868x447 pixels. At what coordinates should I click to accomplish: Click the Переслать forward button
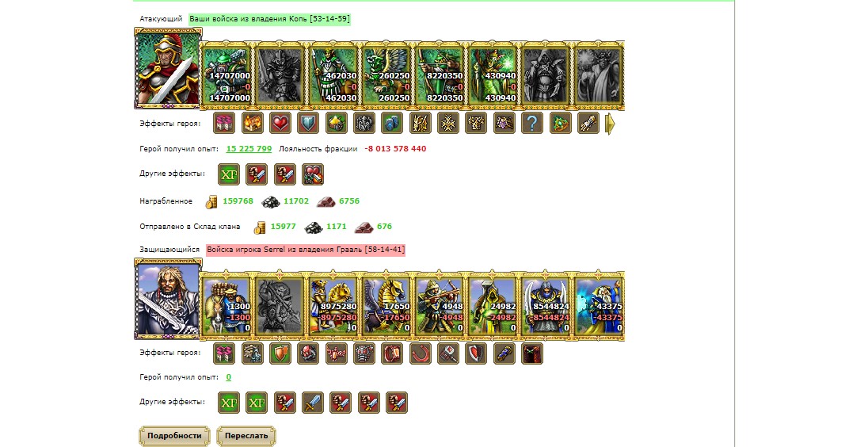246,436
